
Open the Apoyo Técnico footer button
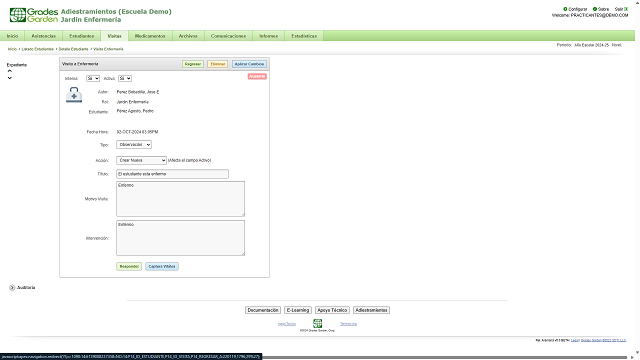[x=332, y=310]
